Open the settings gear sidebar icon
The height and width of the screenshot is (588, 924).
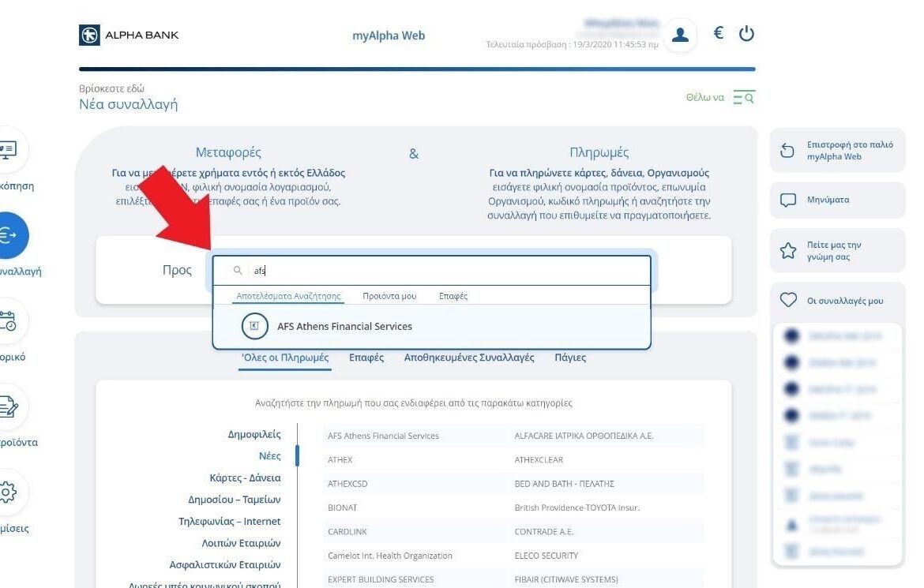click(x=9, y=492)
